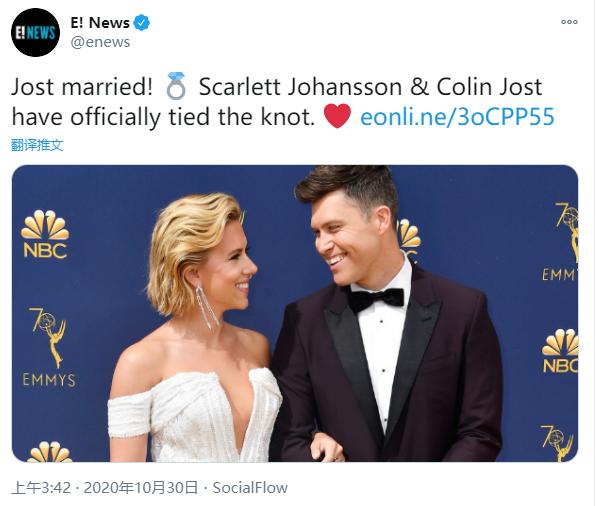Open the @enews handle link
Image resolution: width=596 pixels, height=506 pixels.
click(100, 42)
